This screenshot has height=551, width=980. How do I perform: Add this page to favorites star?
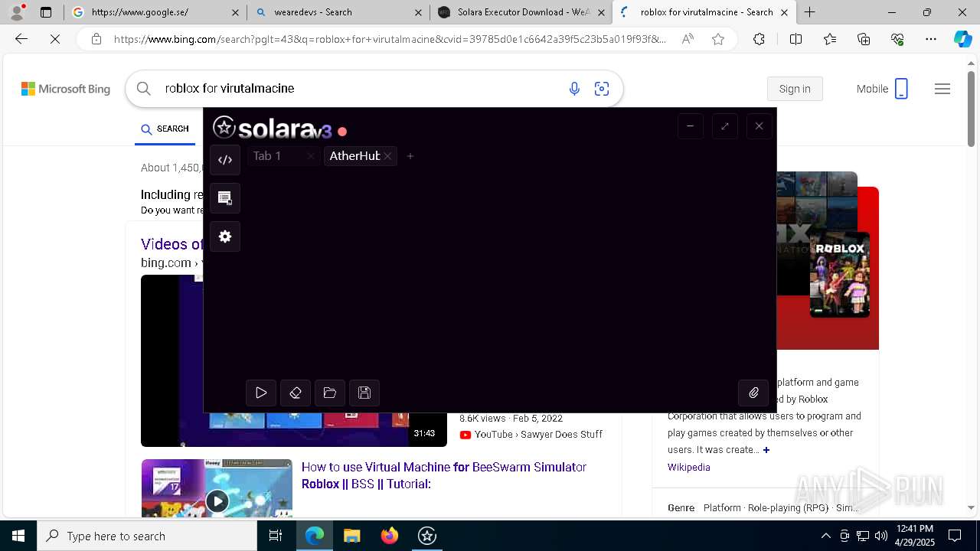(718, 39)
